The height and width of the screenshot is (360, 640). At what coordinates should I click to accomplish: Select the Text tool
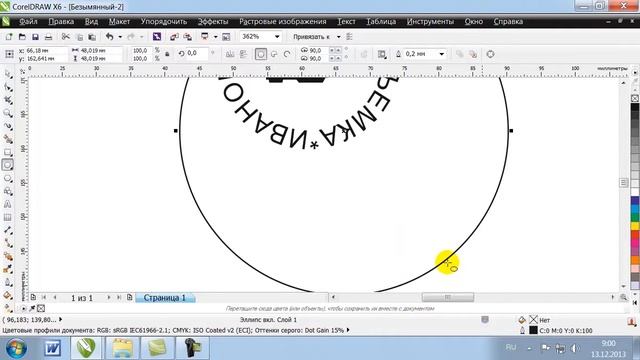8,204
